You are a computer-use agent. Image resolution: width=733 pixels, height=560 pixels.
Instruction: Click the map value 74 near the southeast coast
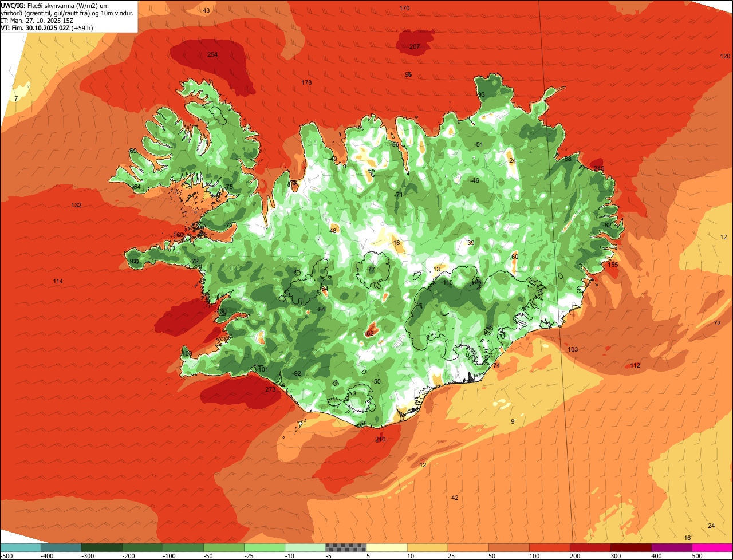496,365
